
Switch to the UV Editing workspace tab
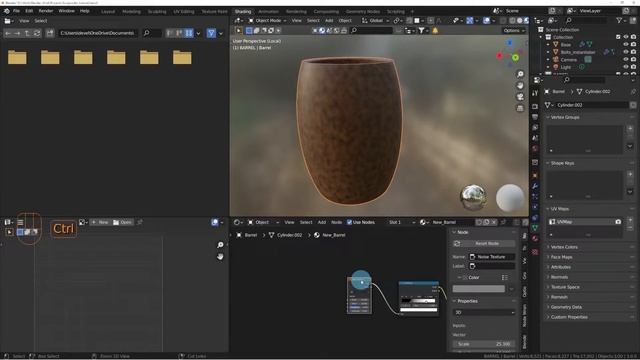pos(184,11)
